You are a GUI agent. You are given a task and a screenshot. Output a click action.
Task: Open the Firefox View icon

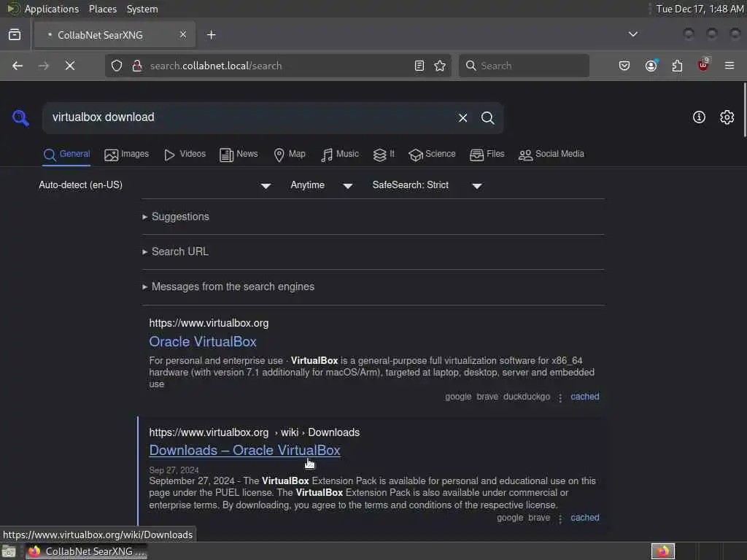point(15,35)
